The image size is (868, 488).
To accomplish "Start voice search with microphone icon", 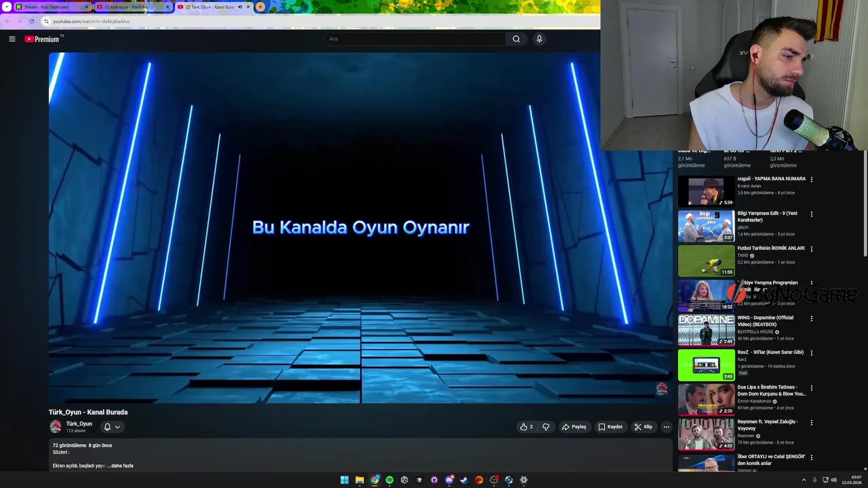I will click(x=539, y=39).
